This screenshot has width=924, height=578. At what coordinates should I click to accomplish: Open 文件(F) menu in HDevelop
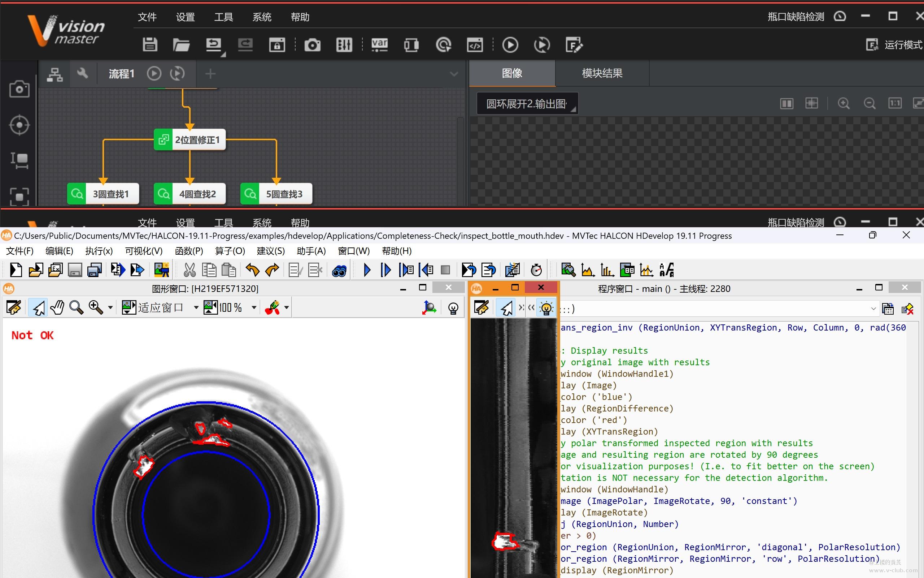click(x=20, y=251)
